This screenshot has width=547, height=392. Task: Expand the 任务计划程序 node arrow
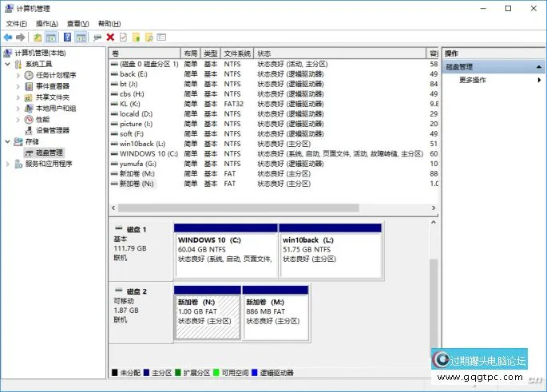pos(18,75)
